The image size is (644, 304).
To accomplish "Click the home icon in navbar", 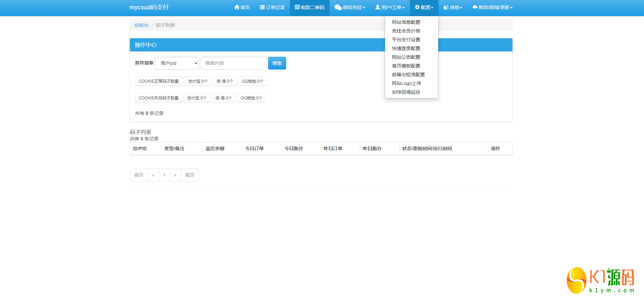I will click(237, 7).
